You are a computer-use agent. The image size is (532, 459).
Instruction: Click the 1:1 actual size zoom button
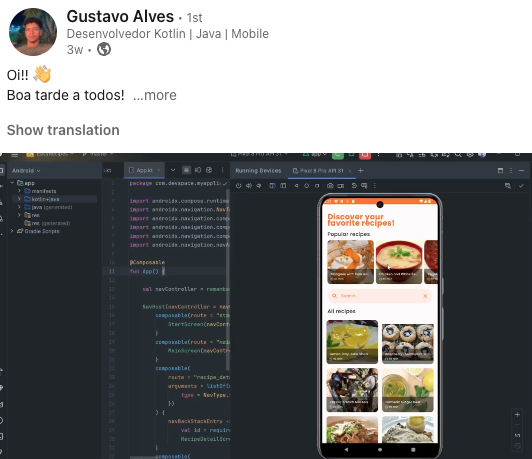(517, 435)
